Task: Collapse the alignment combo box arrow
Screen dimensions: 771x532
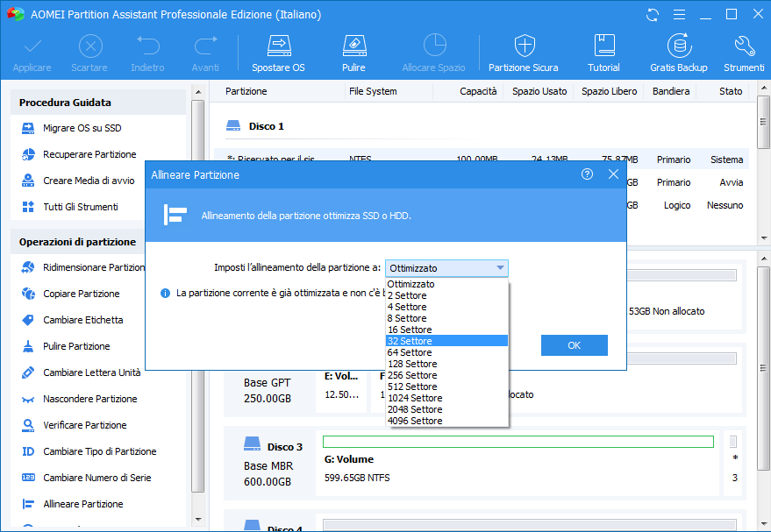Action: (x=500, y=268)
